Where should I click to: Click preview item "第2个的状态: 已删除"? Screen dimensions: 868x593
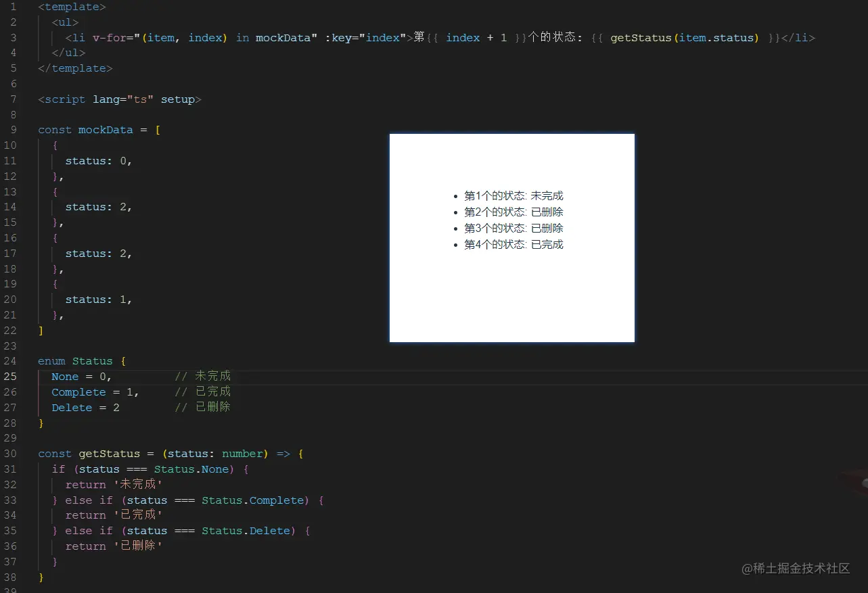coord(513,212)
